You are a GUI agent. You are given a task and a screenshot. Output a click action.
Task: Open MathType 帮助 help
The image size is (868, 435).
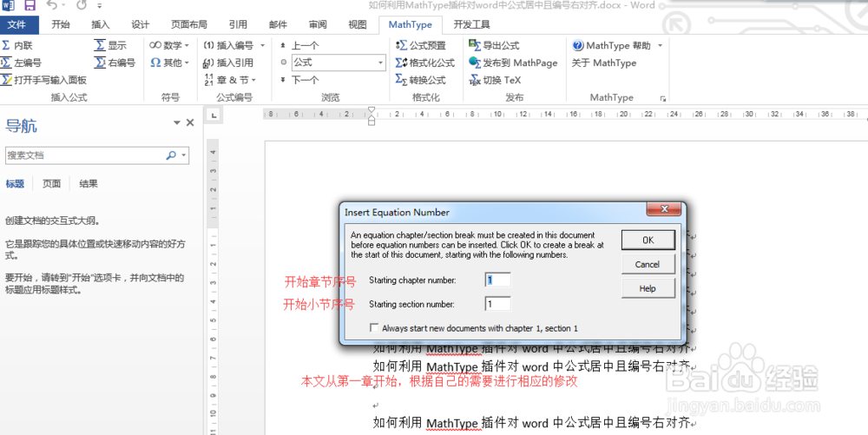[612, 45]
